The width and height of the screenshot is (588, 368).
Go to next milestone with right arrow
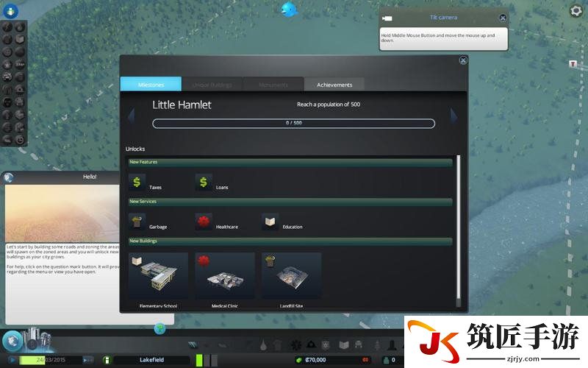(453, 116)
